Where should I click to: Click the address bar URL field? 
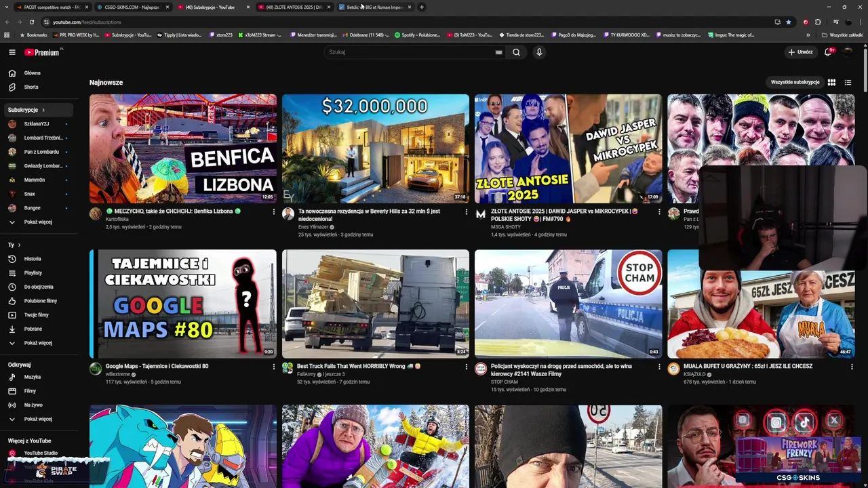[x=407, y=22]
